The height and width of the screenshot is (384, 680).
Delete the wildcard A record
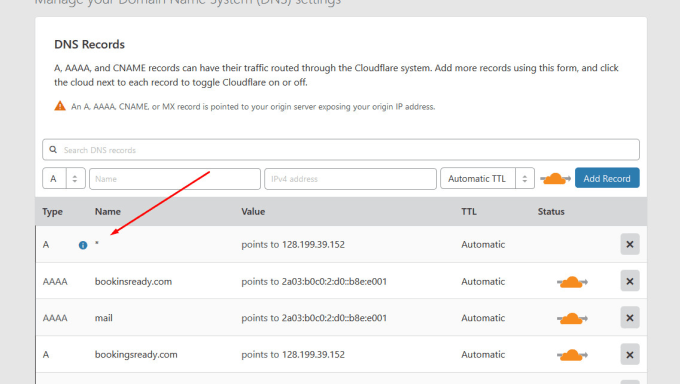[x=630, y=244]
